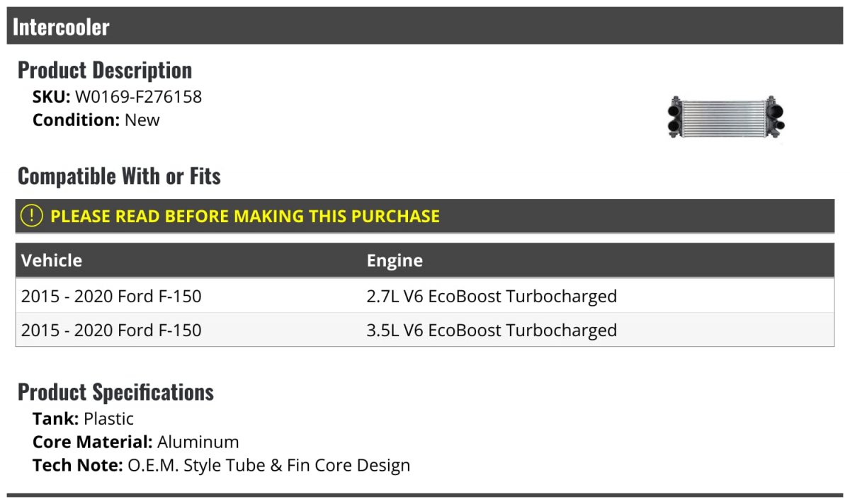Click the first 2015 - 2020 Ford F-150 cell
Screen dimensions: 850x504
[x=111, y=296]
